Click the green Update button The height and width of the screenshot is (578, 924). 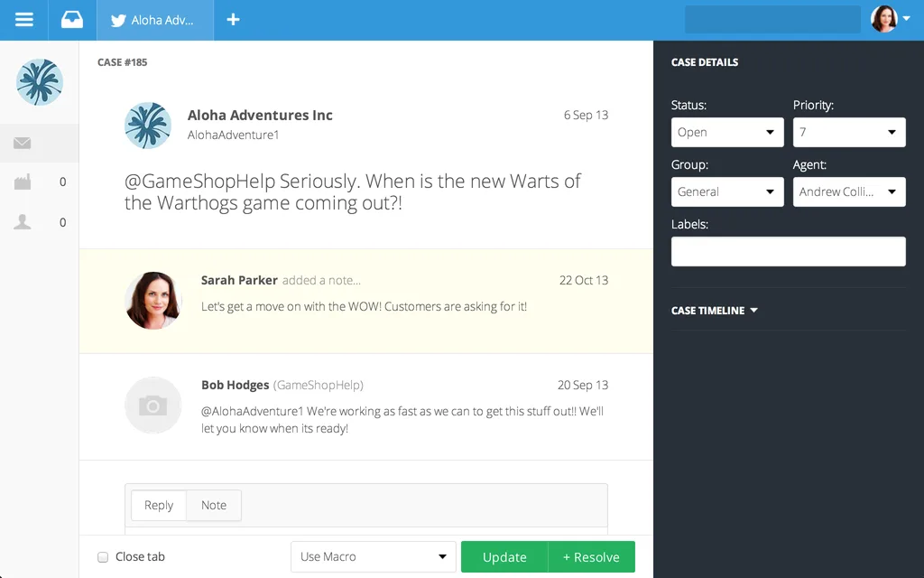coord(504,556)
